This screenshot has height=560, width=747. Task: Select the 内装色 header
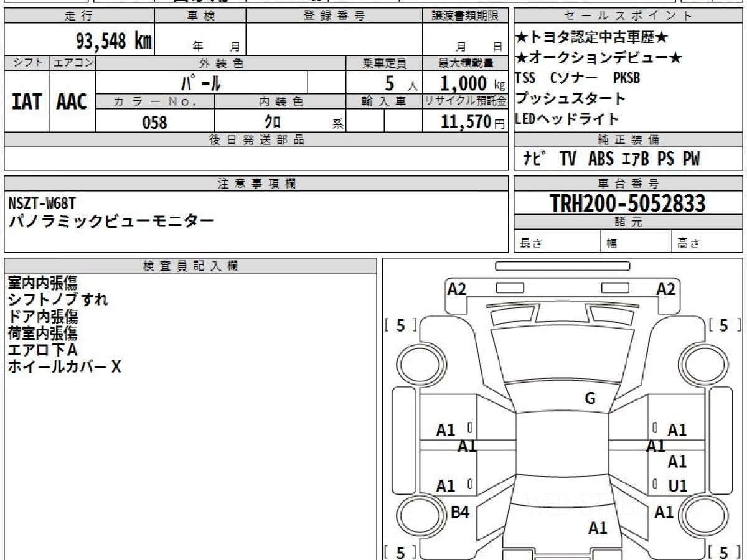click(280, 101)
